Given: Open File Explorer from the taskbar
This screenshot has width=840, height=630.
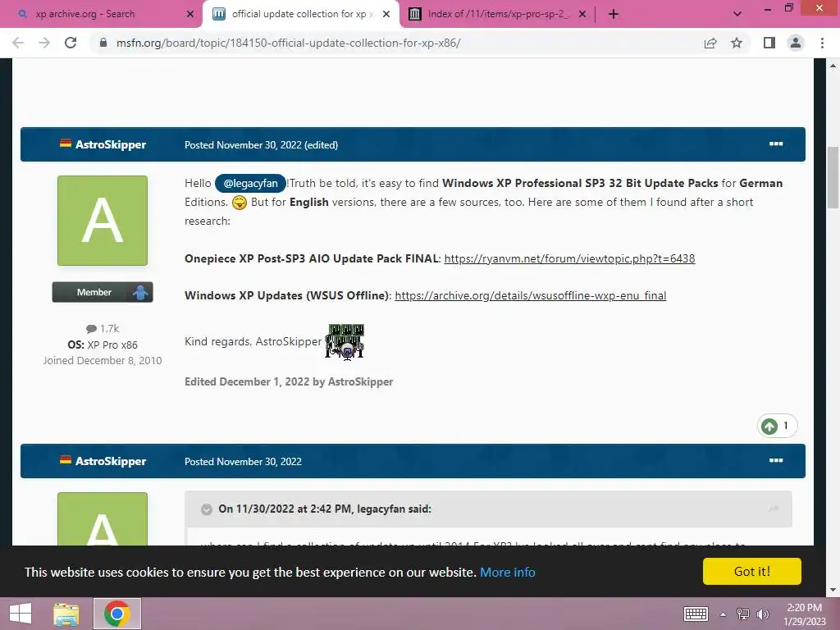Looking at the screenshot, I should (x=66, y=614).
